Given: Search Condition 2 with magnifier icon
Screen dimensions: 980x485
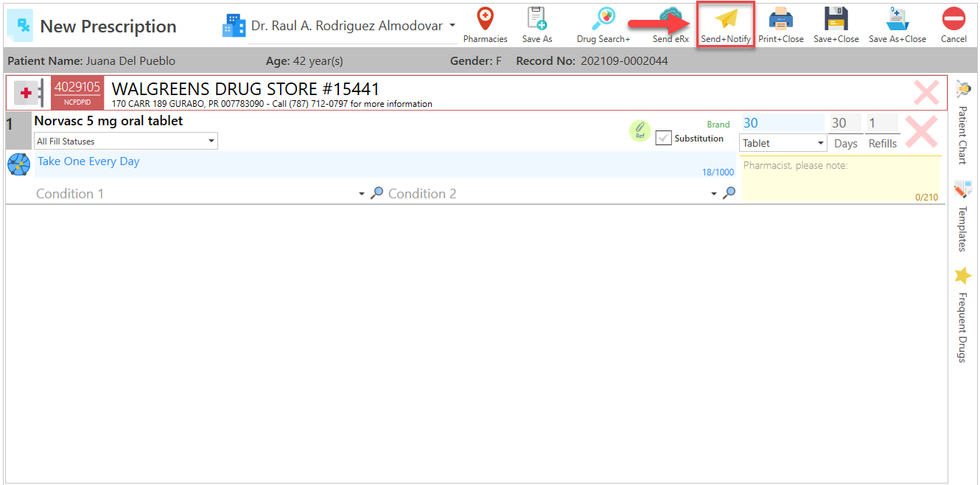Looking at the screenshot, I should pos(729,193).
